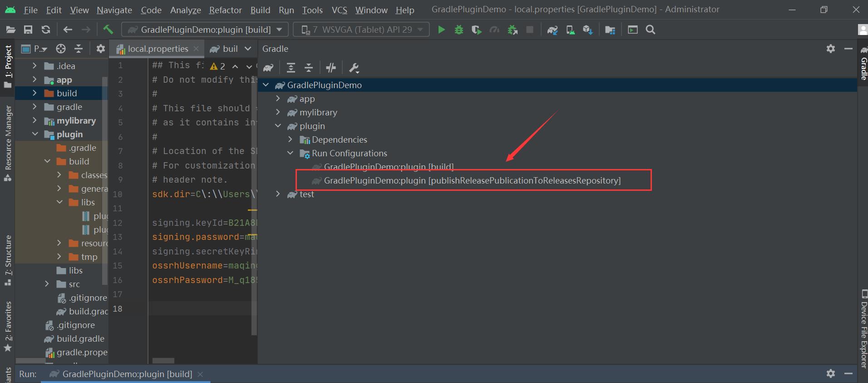The width and height of the screenshot is (868, 383).
Task: Sync Project with Gradle Files icon
Action: [552, 30]
